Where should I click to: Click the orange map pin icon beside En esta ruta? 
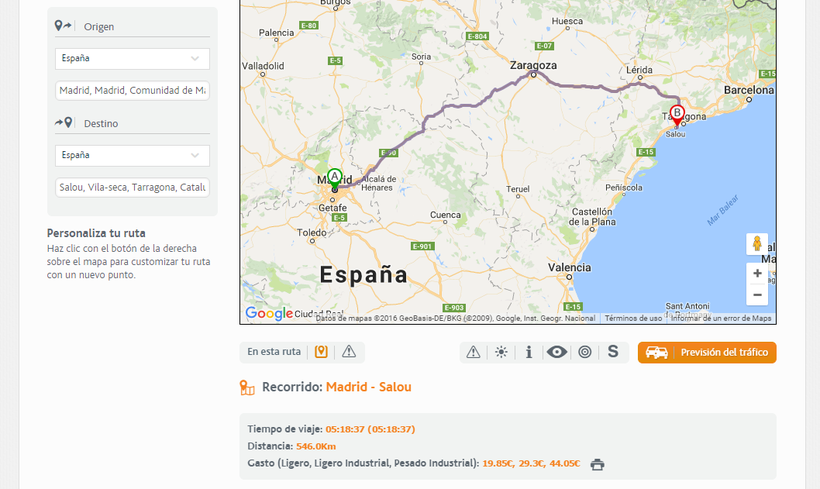pyautogui.click(x=321, y=352)
